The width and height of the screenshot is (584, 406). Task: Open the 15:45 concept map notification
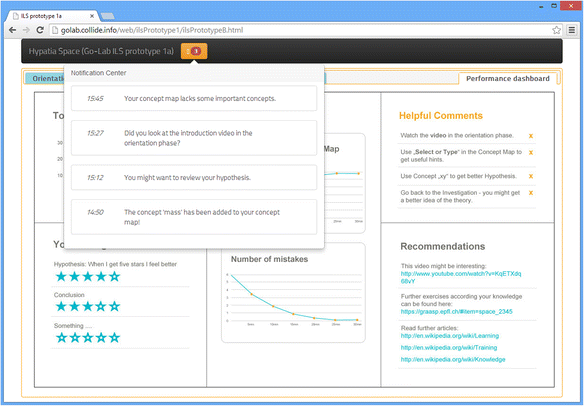[194, 98]
